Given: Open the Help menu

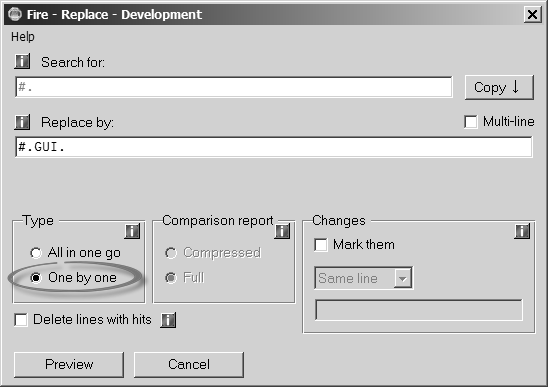Looking at the screenshot, I should 23,37.
